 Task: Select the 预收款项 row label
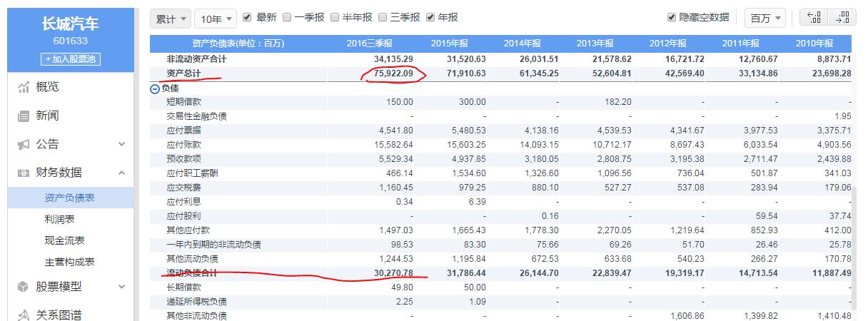[x=183, y=158]
